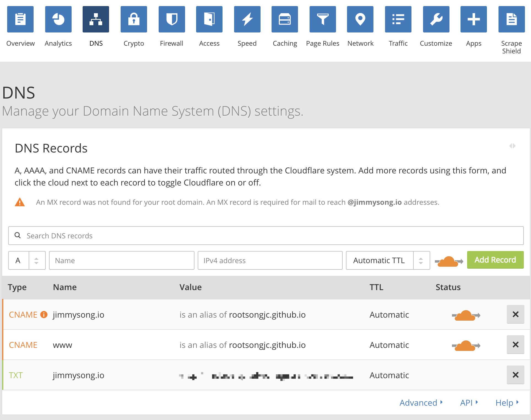The image size is (531, 420).
Task: Open the Access door icon
Action: pos(209,19)
